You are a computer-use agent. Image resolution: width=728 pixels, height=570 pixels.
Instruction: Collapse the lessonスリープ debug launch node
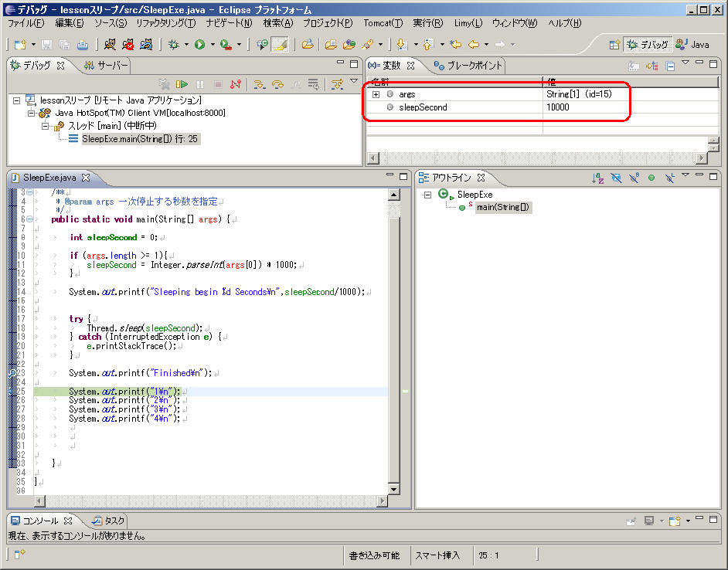click(17, 100)
